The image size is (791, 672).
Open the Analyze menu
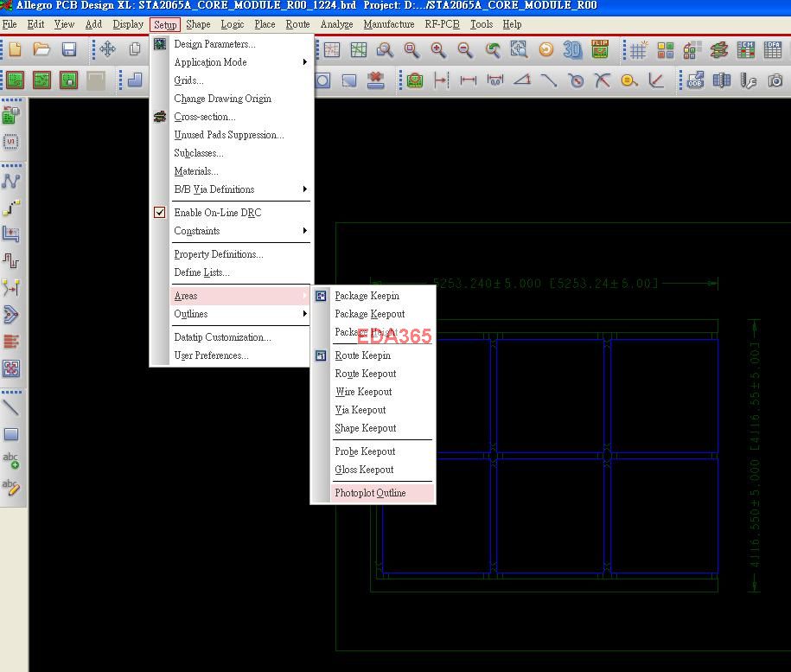tap(336, 24)
